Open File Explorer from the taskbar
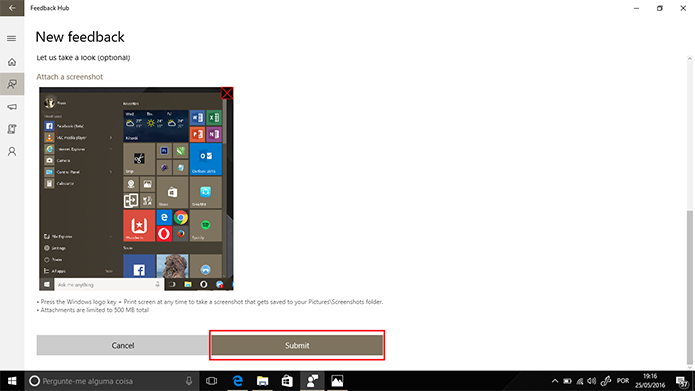This screenshot has height=391, width=695. coord(262,381)
